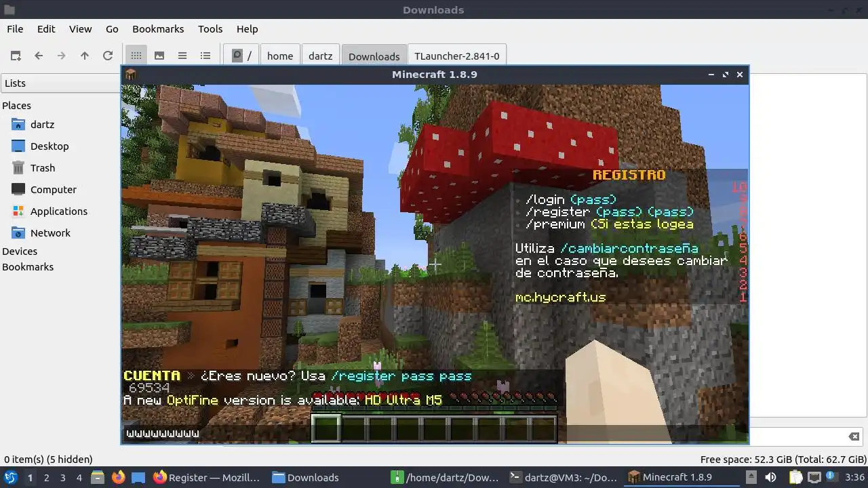The image size is (868, 488).
Task: Open clipboard manager tray icon
Action: (795, 477)
